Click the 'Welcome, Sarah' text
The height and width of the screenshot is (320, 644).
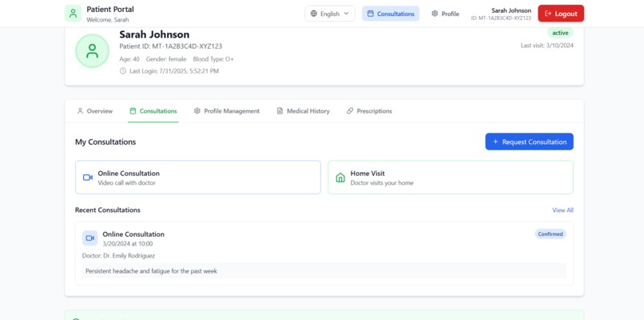tap(108, 20)
